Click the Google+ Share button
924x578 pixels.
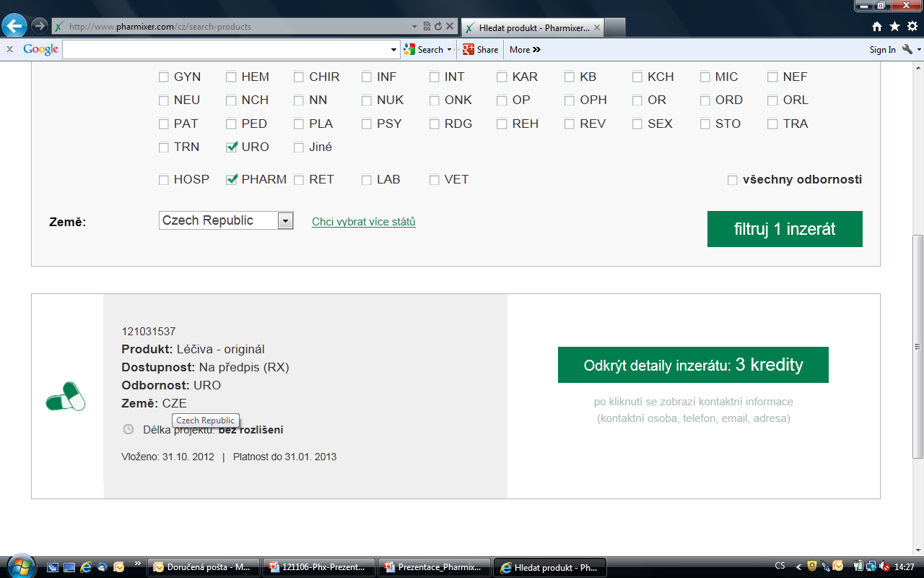pyautogui.click(x=481, y=49)
